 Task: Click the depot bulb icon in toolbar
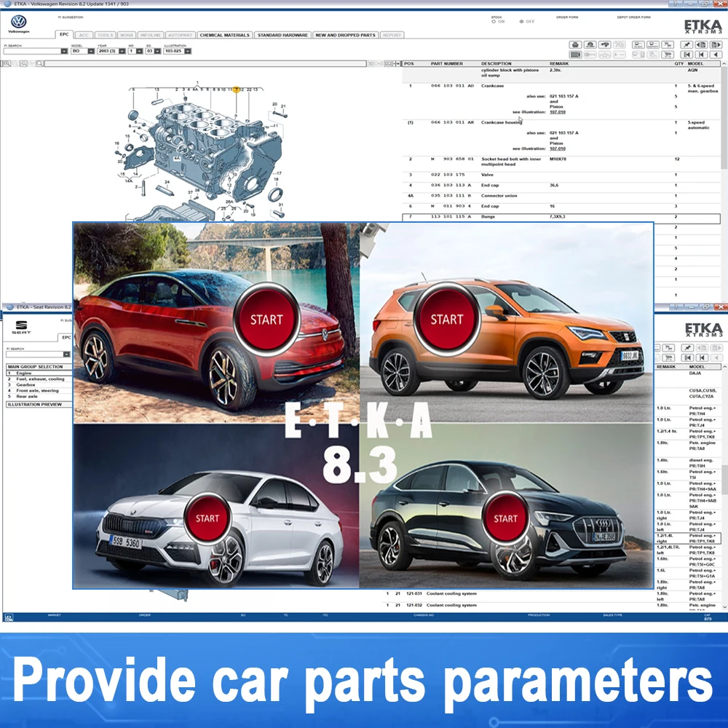tap(653, 44)
